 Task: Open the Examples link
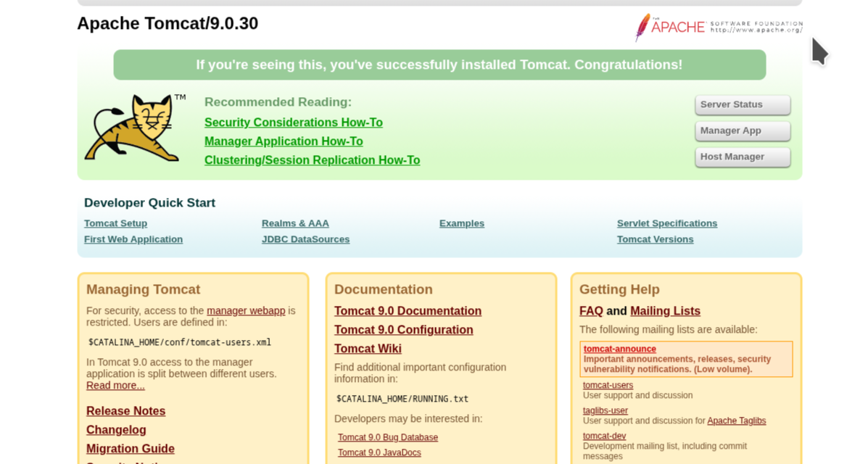(462, 223)
